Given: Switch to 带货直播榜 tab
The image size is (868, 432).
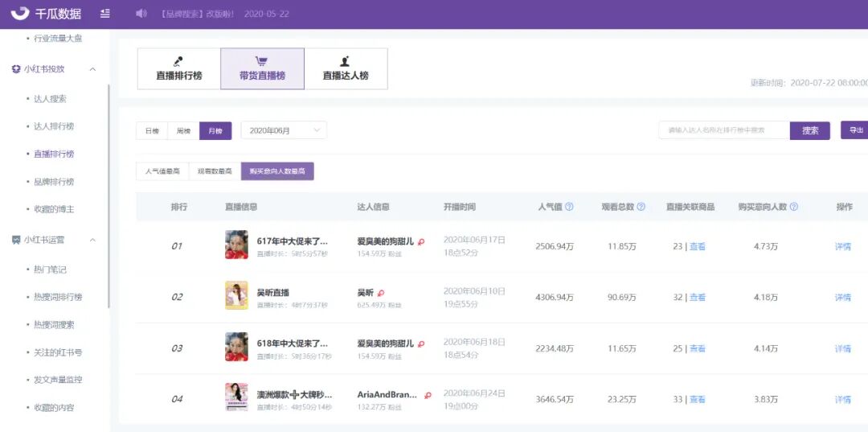Looking at the screenshot, I should (x=262, y=68).
